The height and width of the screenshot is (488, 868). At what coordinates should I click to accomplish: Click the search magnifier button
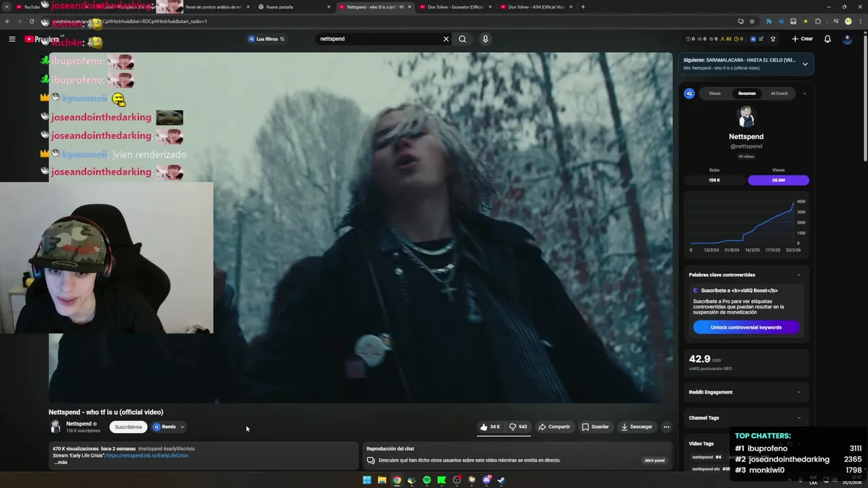click(x=462, y=39)
